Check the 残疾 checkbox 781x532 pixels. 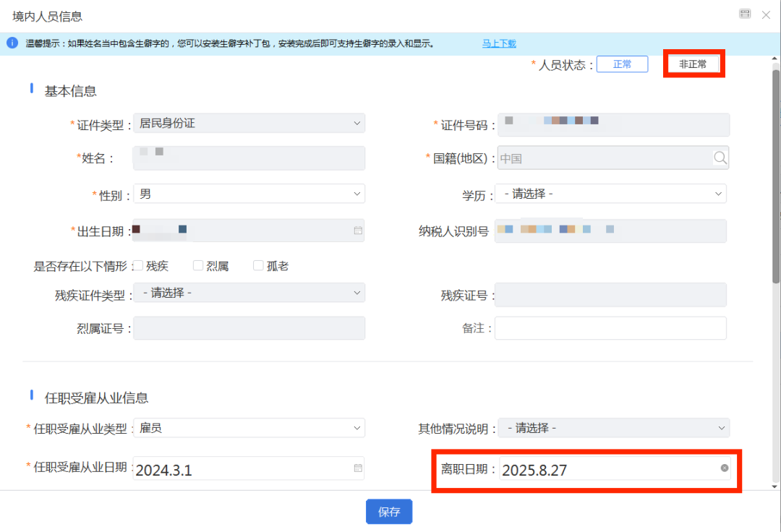[x=139, y=266]
